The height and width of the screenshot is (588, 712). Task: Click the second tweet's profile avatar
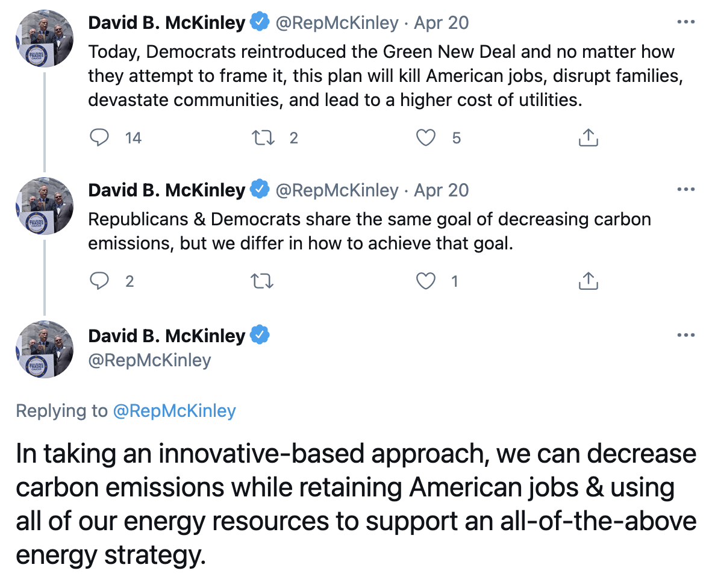pos(44,205)
